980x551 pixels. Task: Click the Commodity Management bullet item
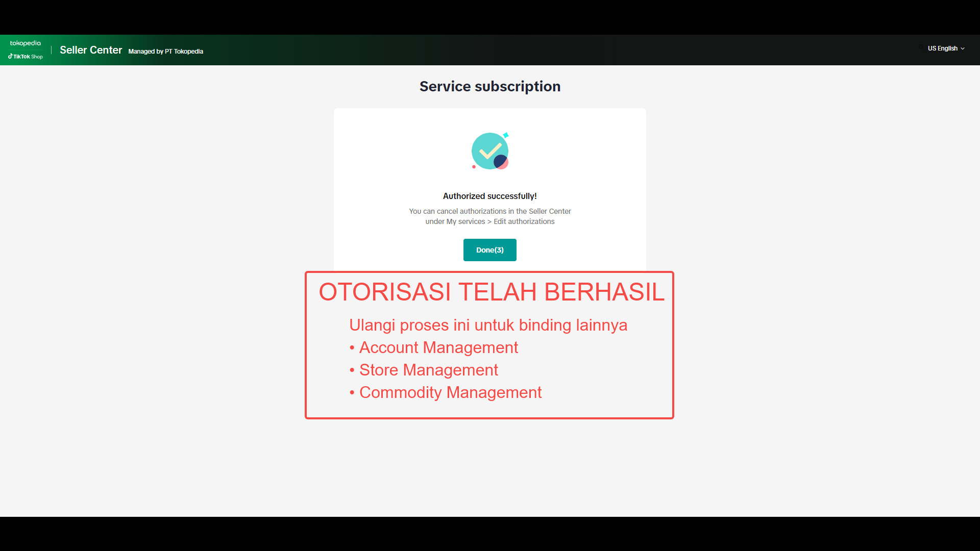point(450,392)
